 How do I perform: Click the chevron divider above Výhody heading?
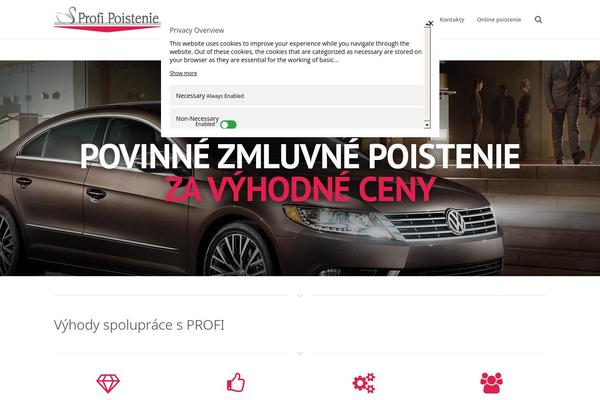300,296
